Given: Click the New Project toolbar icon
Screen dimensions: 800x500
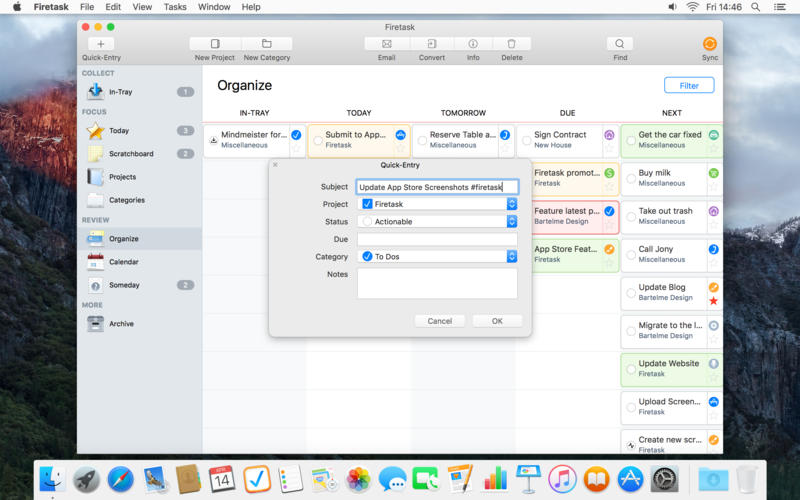Looking at the screenshot, I should [x=215, y=44].
